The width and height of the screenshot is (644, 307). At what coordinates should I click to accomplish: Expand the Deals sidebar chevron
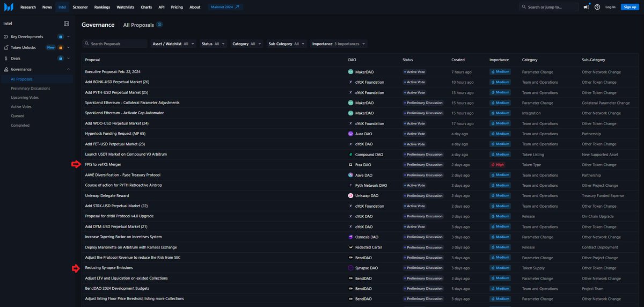coord(69,58)
